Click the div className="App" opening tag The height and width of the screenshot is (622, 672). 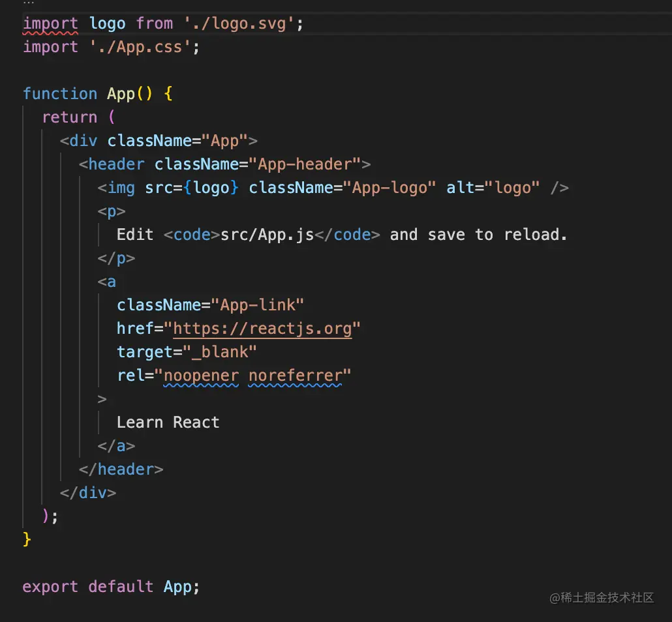pos(159,141)
